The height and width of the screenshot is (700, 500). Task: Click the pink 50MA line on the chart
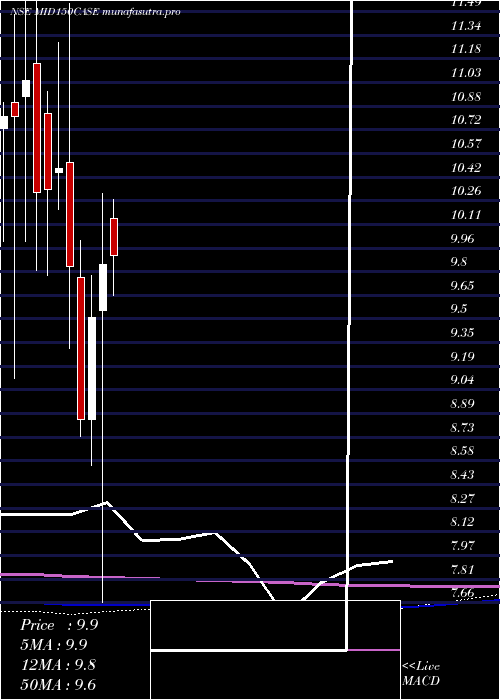[250, 582]
